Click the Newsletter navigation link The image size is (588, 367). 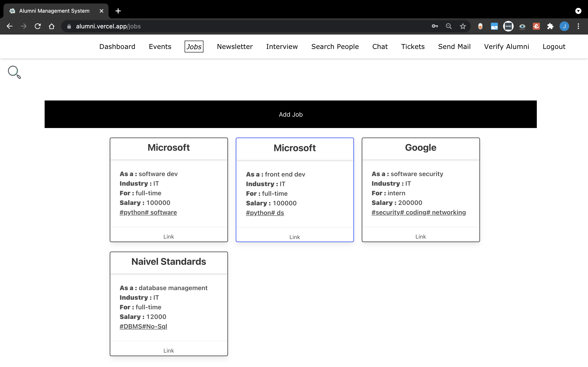coord(235,47)
